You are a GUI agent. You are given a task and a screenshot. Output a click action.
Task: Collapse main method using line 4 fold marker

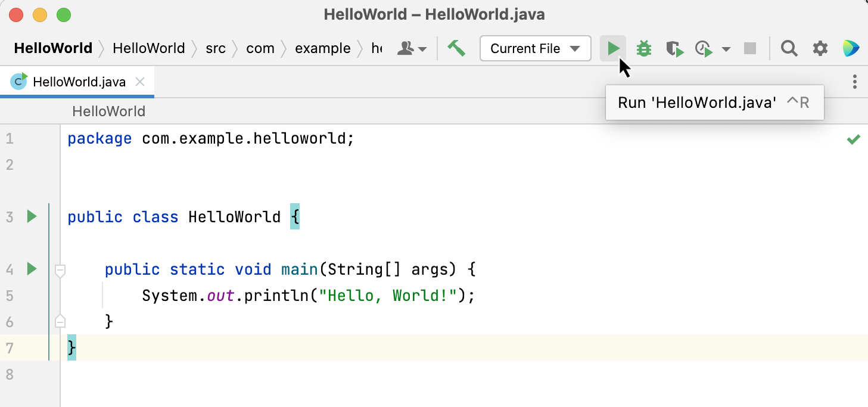tap(60, 271)
